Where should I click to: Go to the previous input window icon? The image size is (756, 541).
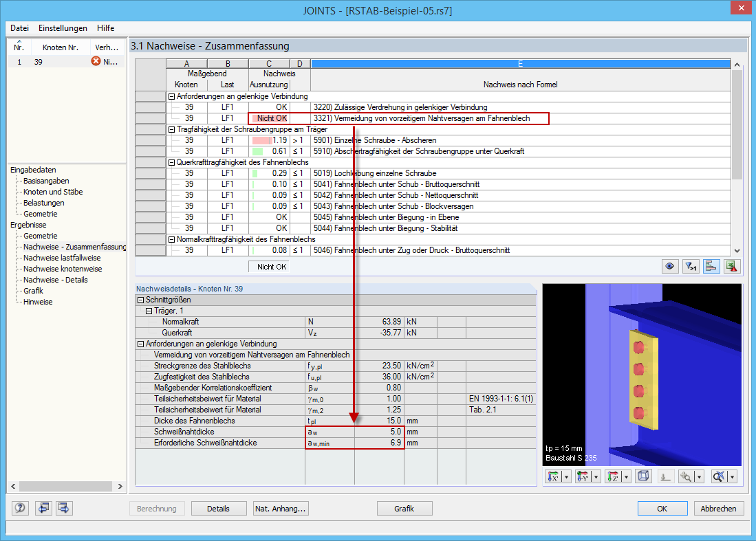43,508
